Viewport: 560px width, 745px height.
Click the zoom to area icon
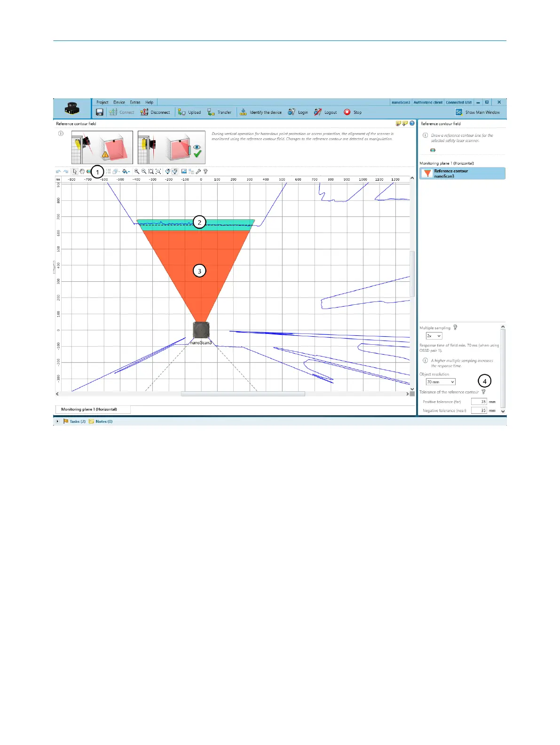click(151, 172)
